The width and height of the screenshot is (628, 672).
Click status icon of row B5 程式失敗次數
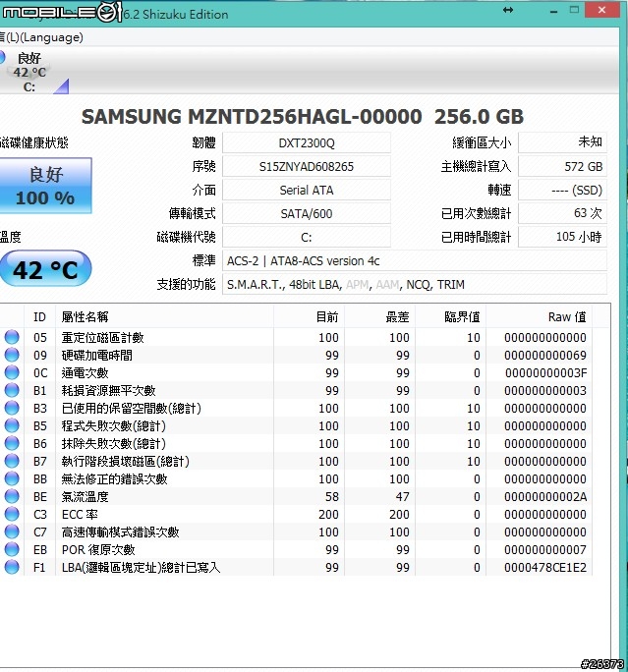click(x=12, y=425)
